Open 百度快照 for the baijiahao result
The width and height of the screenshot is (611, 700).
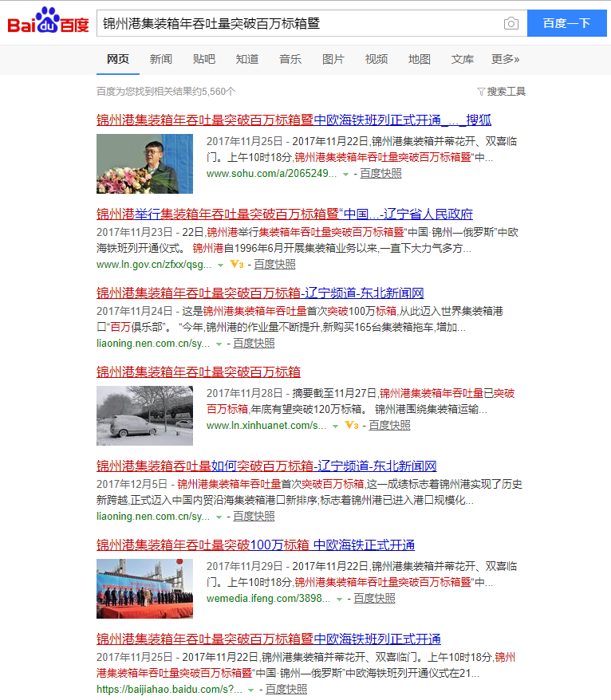click(286, 690)
